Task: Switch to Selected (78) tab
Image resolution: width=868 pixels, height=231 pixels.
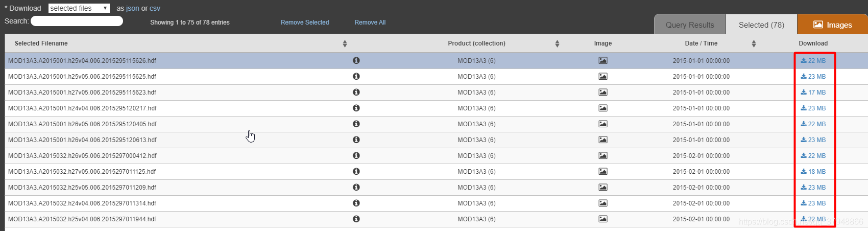Action: coord(761,25)
